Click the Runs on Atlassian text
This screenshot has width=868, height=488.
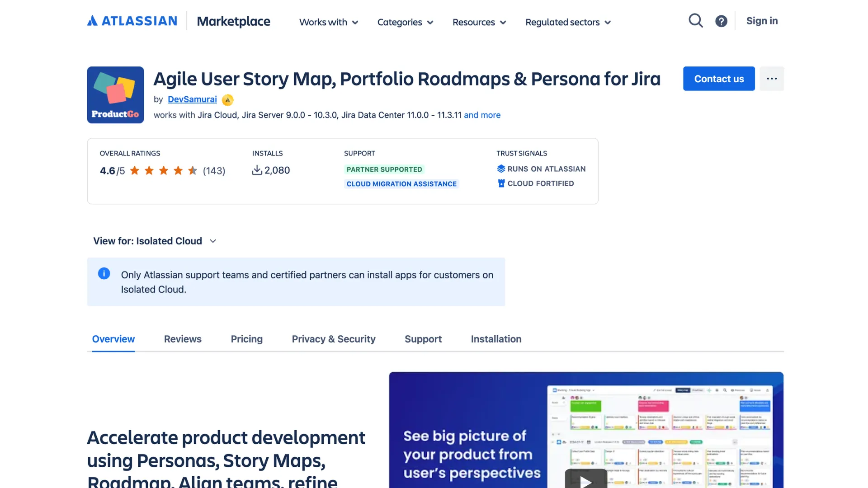pyautogui.click(x=547, y=169)
